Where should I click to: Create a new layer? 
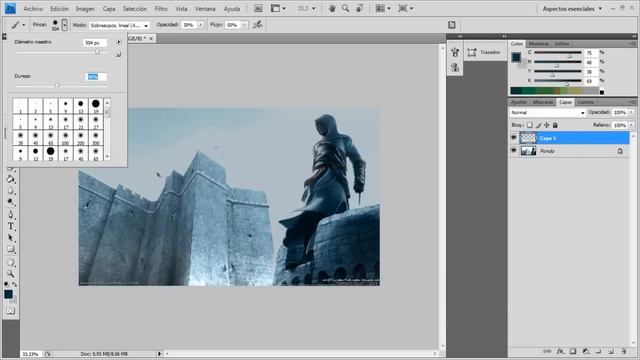click(611, 351)
